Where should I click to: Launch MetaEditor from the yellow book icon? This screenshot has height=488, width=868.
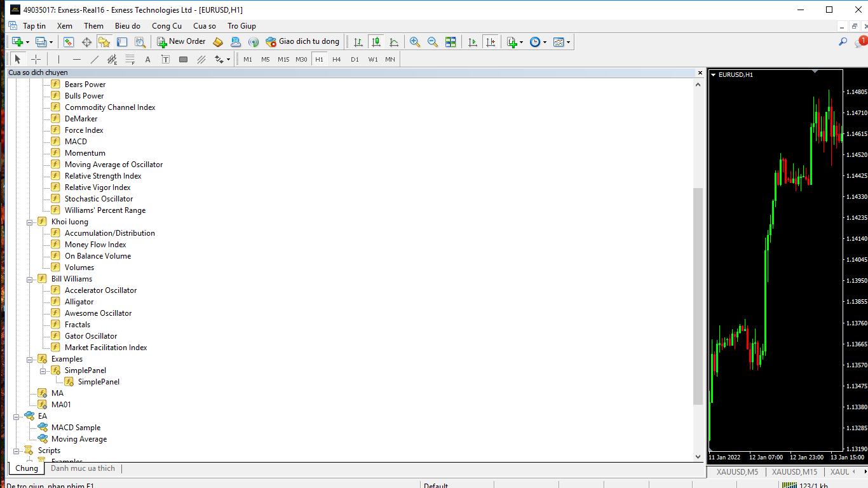pos(218,42)
